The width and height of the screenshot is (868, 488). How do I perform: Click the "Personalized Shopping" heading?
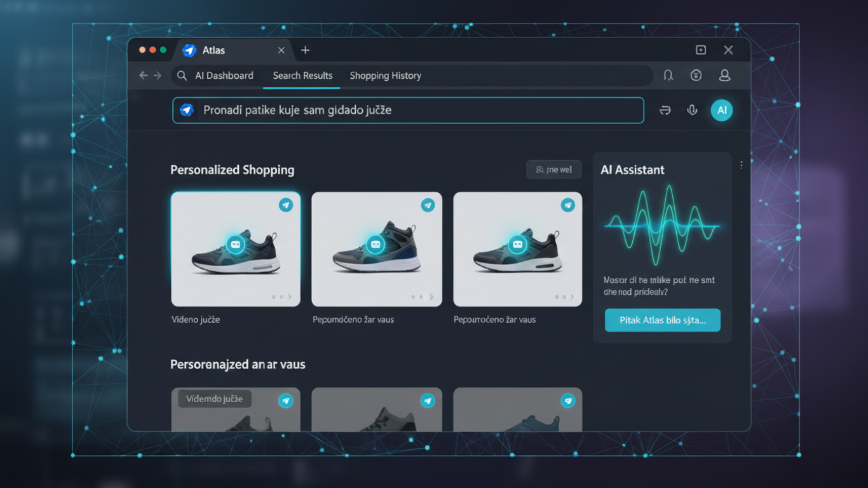(233, 170)
